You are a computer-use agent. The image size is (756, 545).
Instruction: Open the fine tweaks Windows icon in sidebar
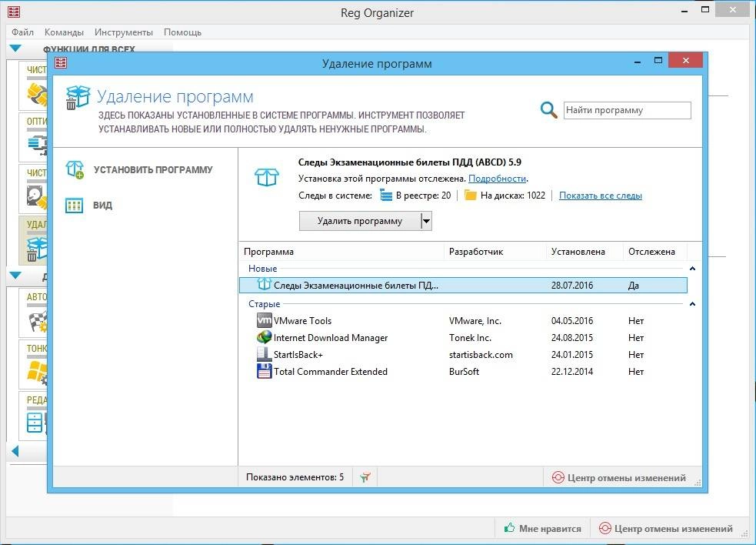click(38, 373)
